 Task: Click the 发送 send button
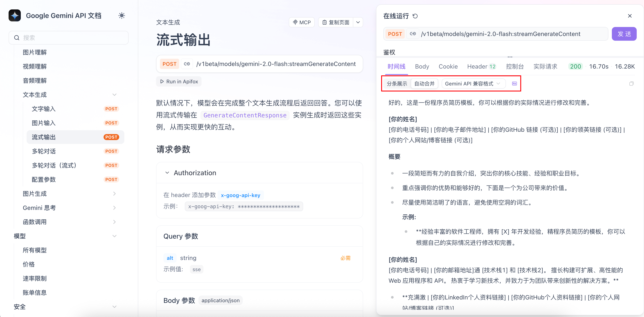[624, 34]
